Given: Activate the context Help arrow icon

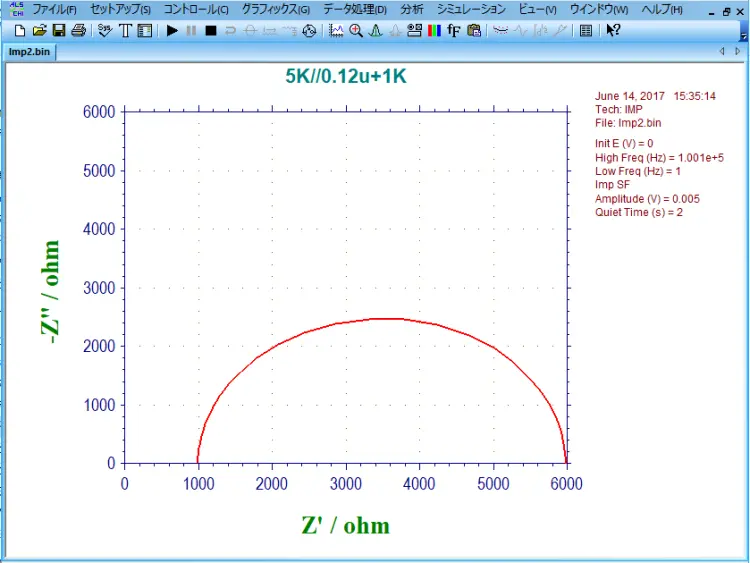Looking at the screenshot, I should point(613,31).
